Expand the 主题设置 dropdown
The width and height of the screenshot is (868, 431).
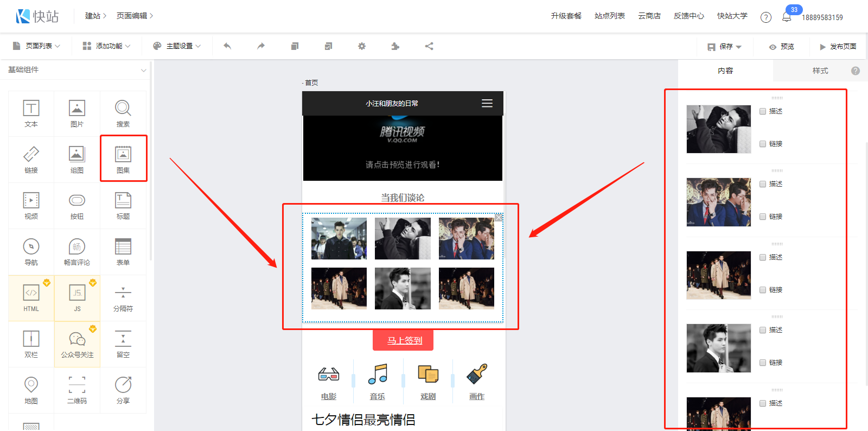click(177, 46)
